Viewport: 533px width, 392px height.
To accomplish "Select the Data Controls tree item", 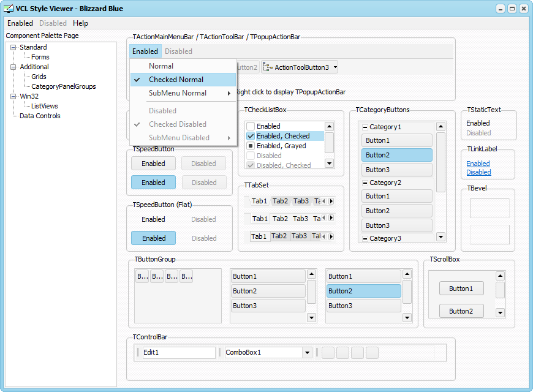I will 40,116.
